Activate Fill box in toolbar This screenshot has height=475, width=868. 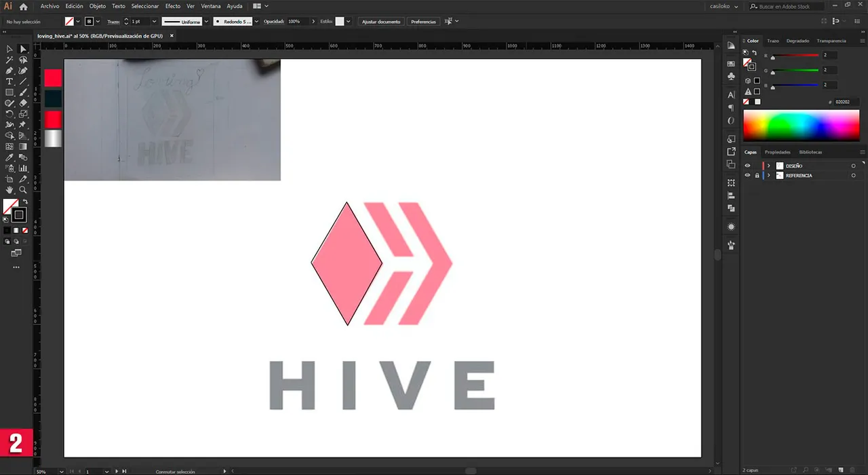coord(9,206)
